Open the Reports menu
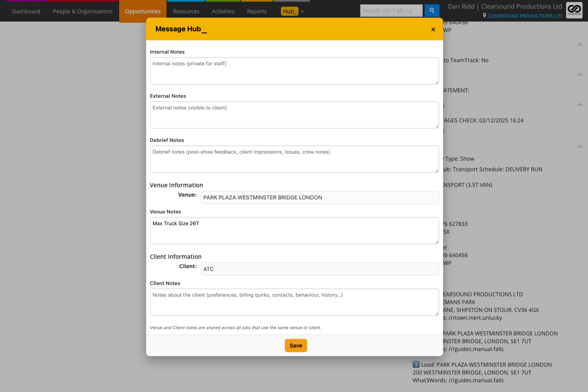The height and width of the screenshot is (392, 588). coord(256,11)
